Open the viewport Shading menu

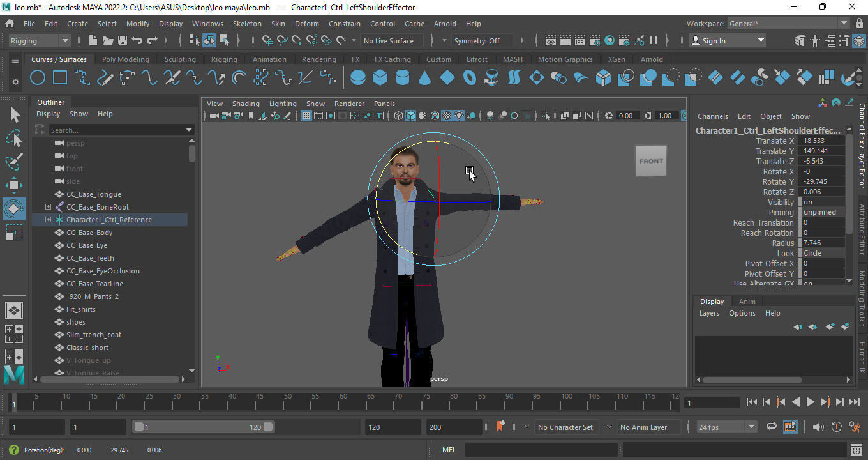(x=246, y=103)
